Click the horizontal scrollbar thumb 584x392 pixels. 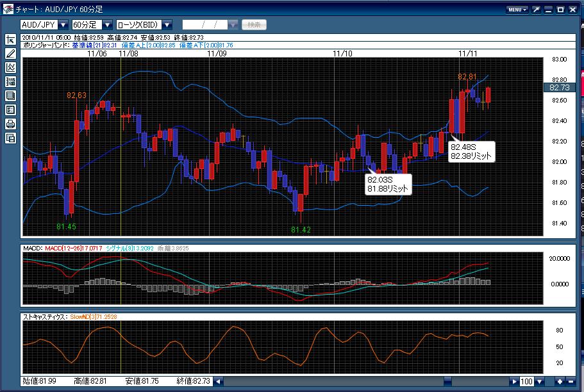(x=447, y=381)
